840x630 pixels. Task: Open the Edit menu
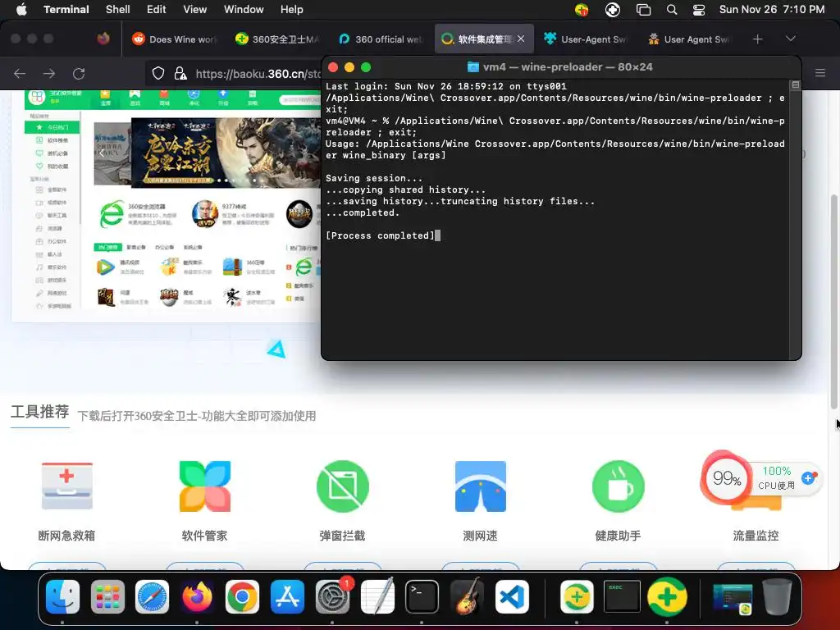pos(157,10)
